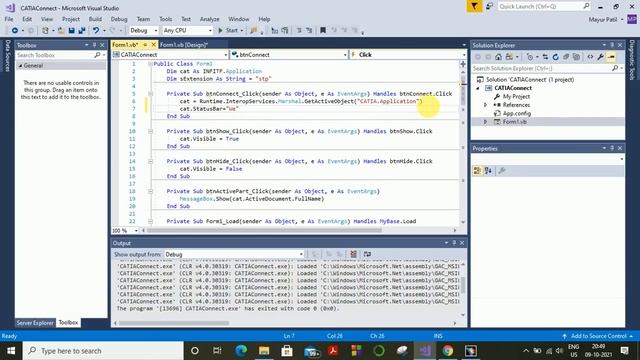Image resolution: width=640 pixels, height=360 pixels.
Task: Click the Find in Files toolbar icon
Action: point(253,31)
